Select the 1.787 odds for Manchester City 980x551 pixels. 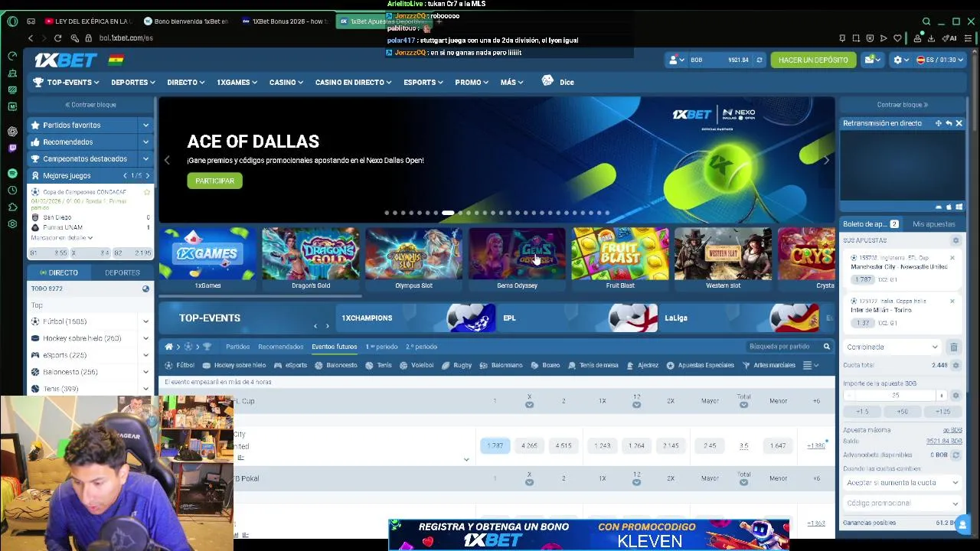[495, 445]
